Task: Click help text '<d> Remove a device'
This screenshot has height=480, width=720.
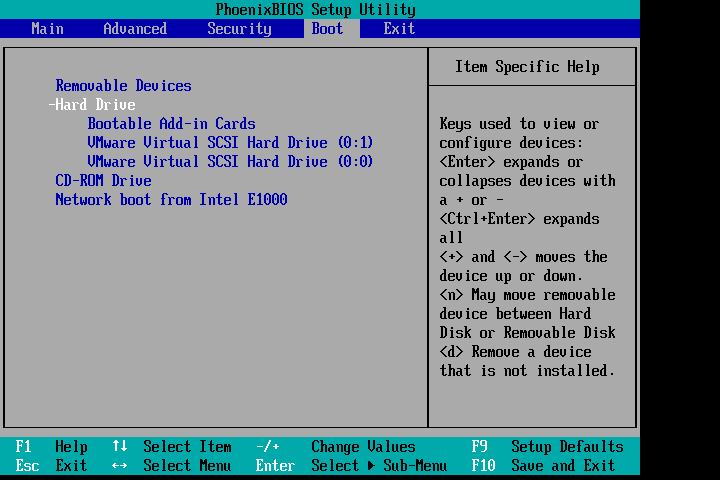Action: click(x=515, y=352)
